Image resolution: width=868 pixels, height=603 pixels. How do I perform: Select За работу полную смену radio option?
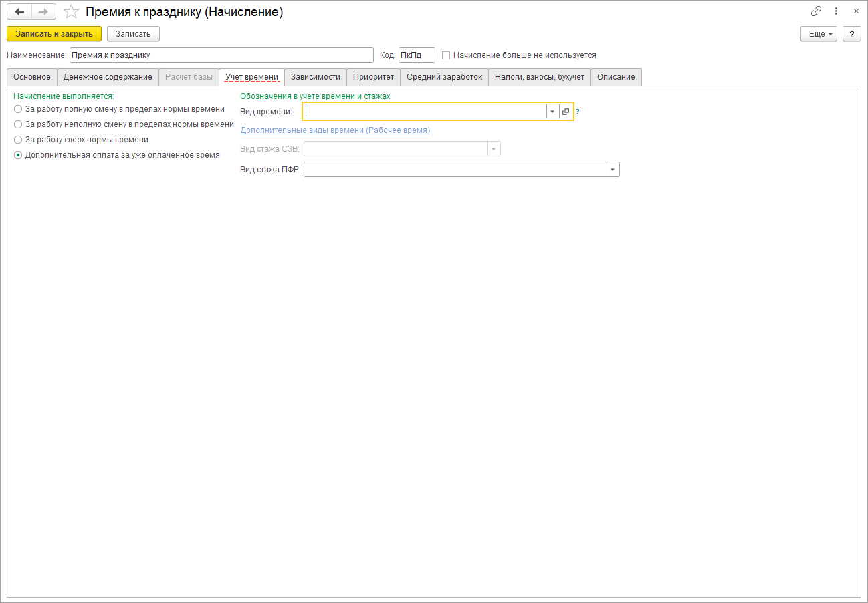click(x=18, y=108)
